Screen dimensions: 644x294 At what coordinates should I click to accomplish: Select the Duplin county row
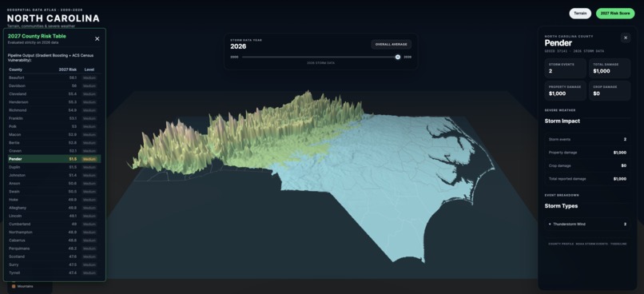54,167
